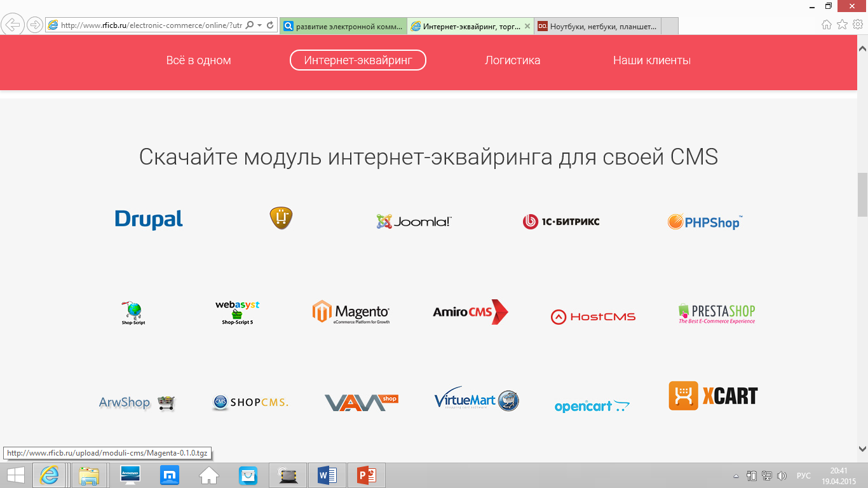Open a new blank browser tab

(x=670, y=26)
